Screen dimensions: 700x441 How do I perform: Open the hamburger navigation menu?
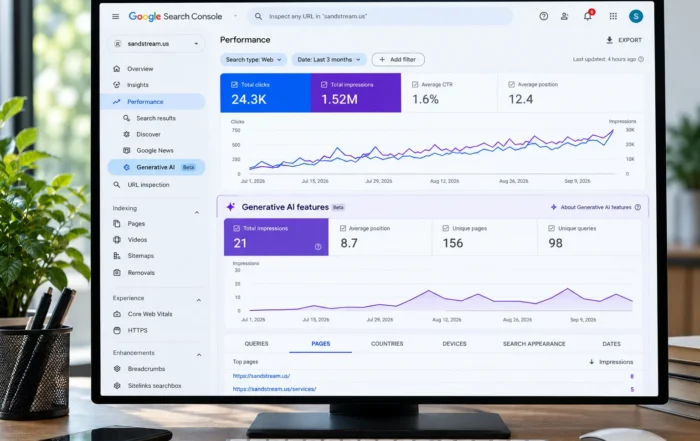coord(116,17)
